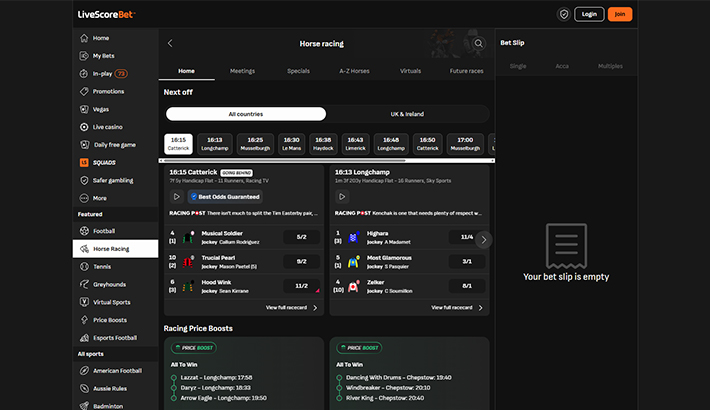The height and width of the screenshot is (410, 710).
Task: Open the More ellipsis icon
Action: click(x=84, y=198)
